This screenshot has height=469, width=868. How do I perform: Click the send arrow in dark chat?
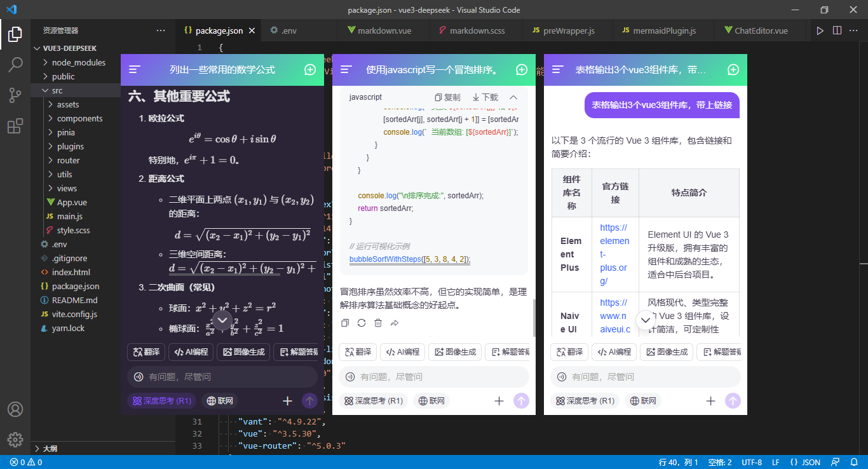click(309, 401)
